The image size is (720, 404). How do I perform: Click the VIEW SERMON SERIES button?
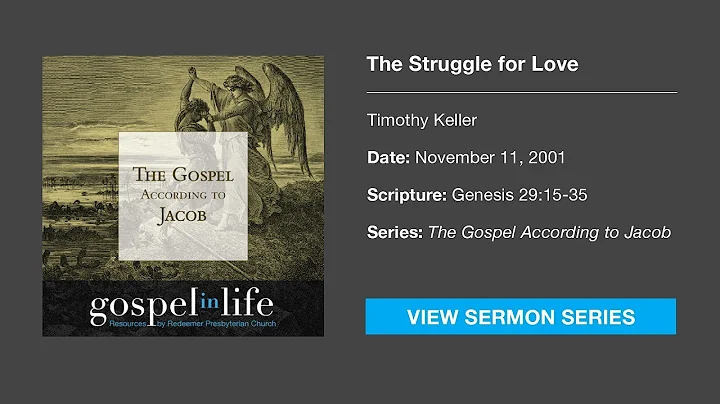(520, 317)
